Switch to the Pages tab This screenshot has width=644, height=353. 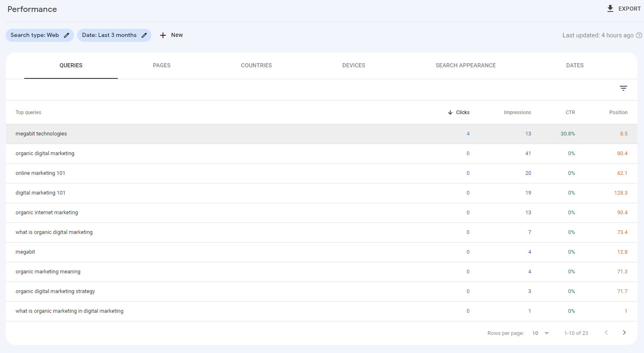point(162,66)
